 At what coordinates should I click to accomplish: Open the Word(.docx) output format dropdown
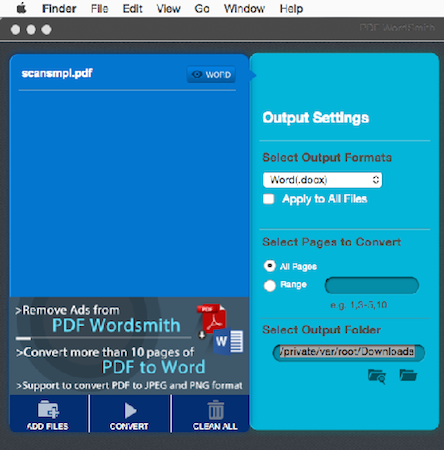click(322, 180)
